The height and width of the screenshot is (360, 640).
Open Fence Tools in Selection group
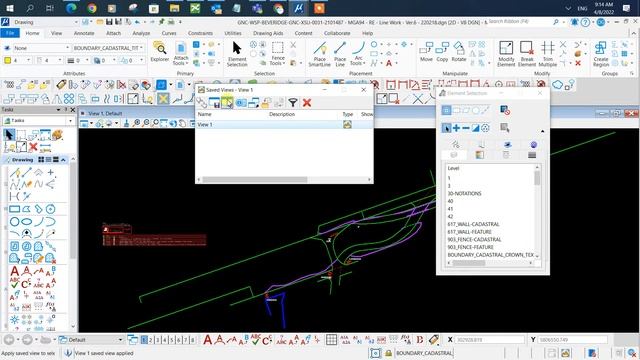[278, 53]
